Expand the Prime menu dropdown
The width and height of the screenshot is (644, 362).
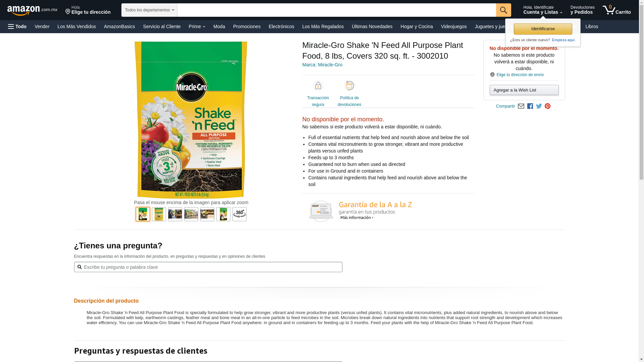[x=197, y=26]
